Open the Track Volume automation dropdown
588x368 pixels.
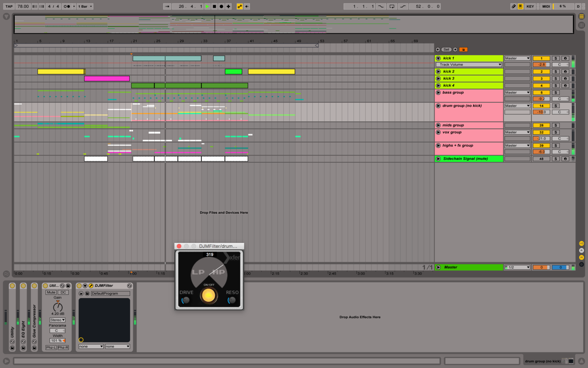pos(469,64)
